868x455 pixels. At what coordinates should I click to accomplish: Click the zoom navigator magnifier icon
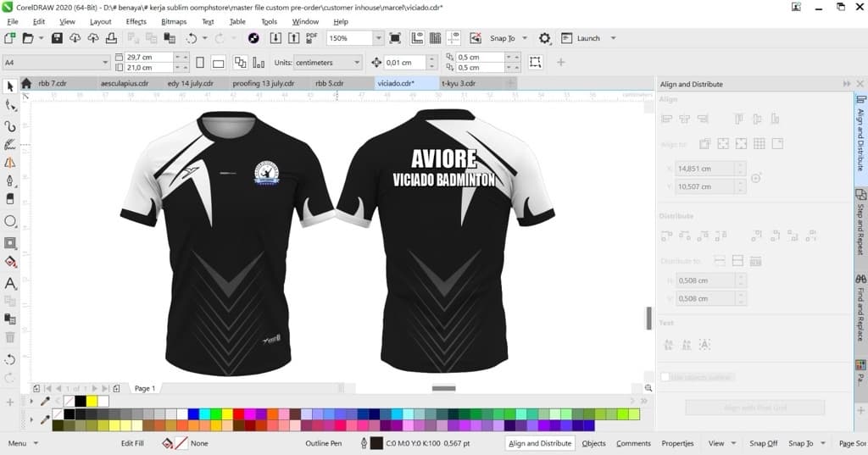(x=648, y=388)
